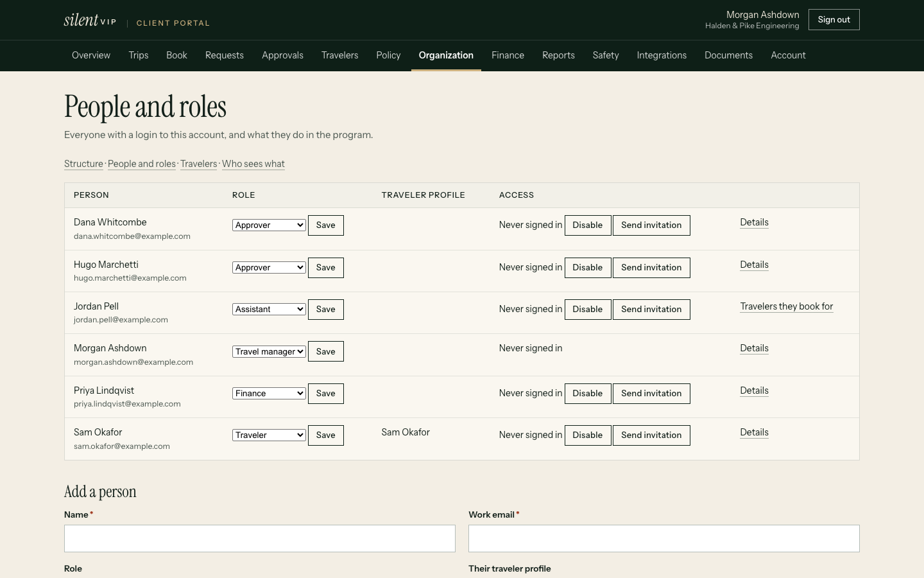Screen dimensions: 924x578
Task: Open the Safety tab
Action: 606,55
